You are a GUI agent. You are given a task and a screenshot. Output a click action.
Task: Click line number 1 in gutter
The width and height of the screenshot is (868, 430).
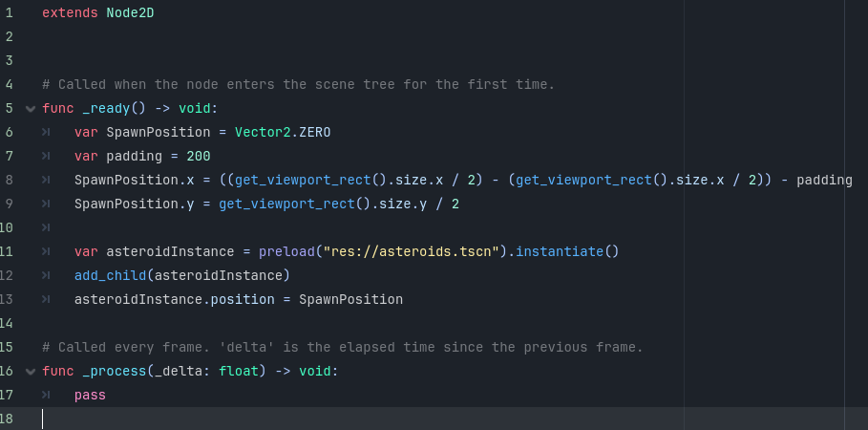click(9, 13)
